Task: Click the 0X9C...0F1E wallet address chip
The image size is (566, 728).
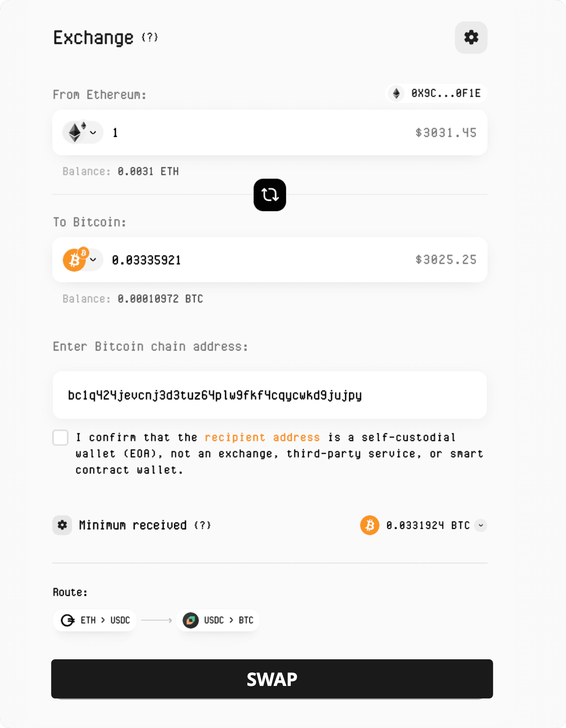Action: click(435, 94)
